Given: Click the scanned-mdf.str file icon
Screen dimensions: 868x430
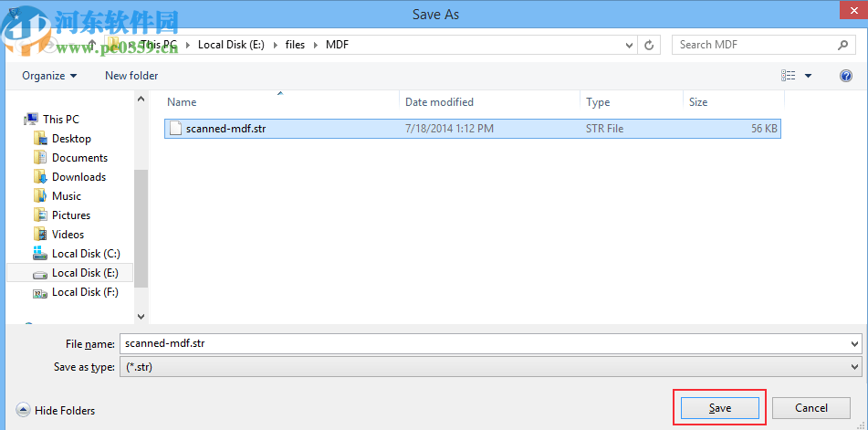Looking at the screenshot, I should click(x=175, y=129).
